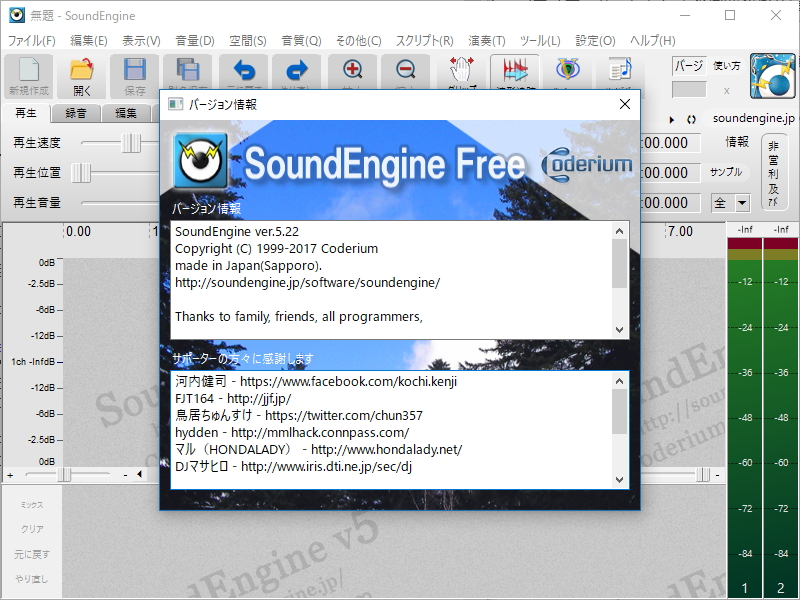Click the Zoom Out magnifier icon
The height and width of the screenshot is (600, 800).
(x=406, y=71)
